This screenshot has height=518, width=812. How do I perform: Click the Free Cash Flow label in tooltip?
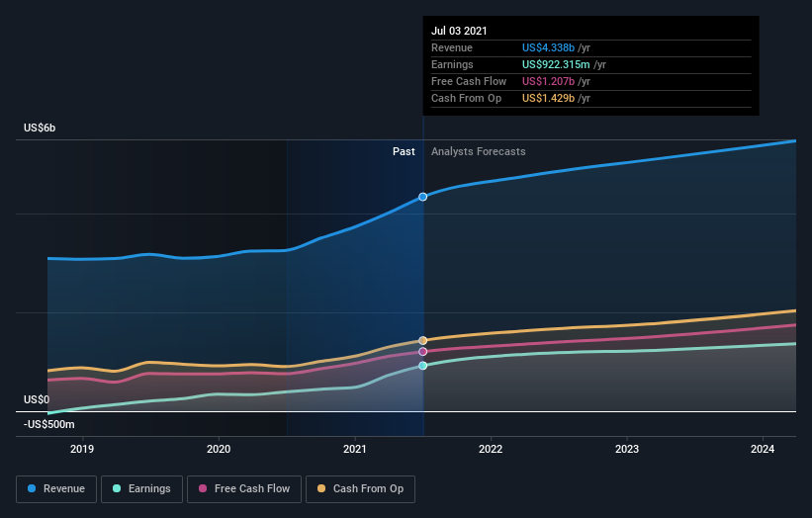click(469, 81)
